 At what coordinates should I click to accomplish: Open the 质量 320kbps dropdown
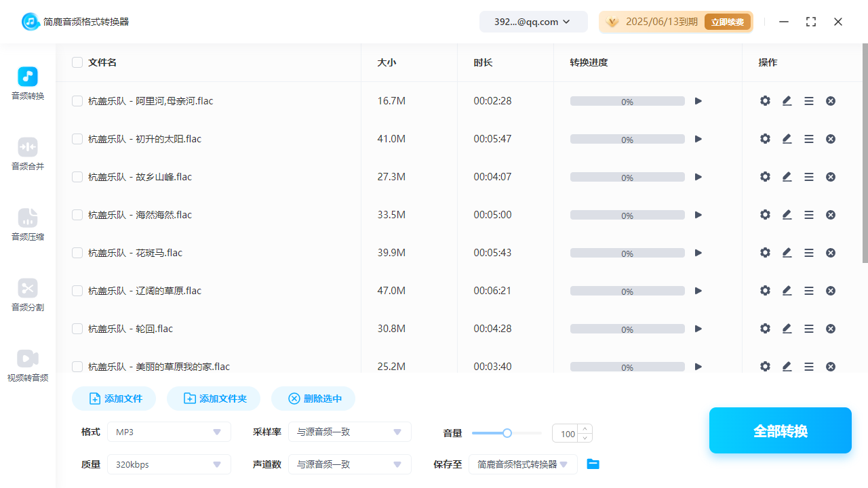coord(169,464)
